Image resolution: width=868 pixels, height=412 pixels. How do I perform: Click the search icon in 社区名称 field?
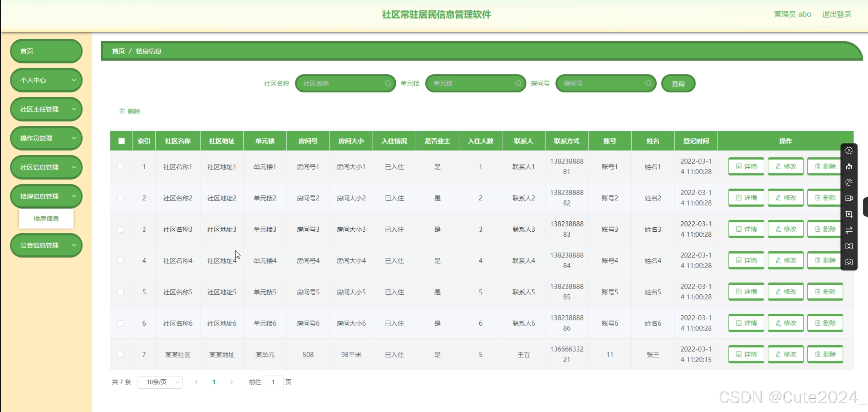[388, 83]
